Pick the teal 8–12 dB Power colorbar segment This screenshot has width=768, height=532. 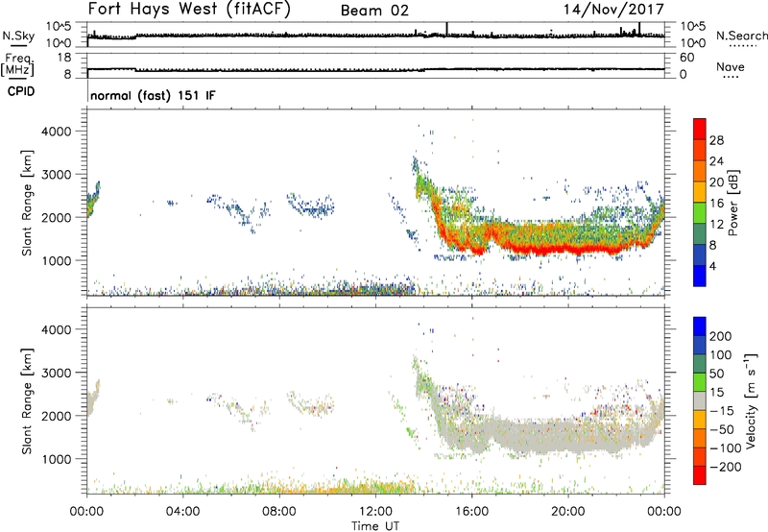[x=700, y=233]
